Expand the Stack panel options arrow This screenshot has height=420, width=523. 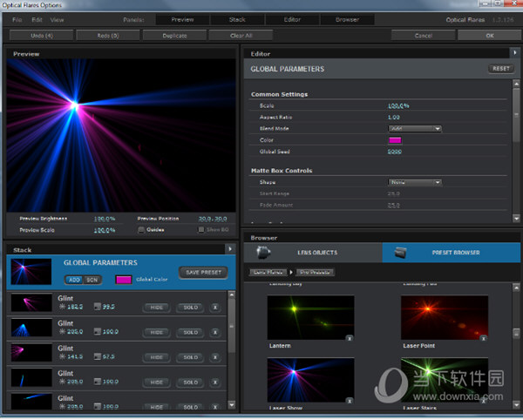[x=230, y=249]
